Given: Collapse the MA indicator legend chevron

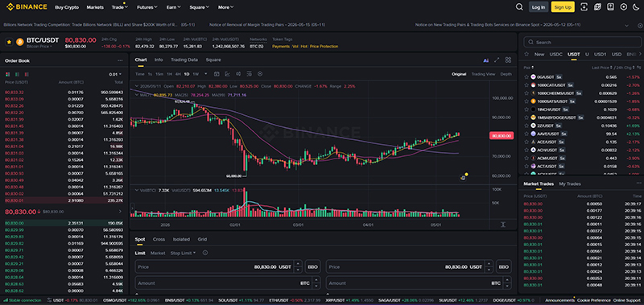Looking at the screenshot, I should (137, 95).
